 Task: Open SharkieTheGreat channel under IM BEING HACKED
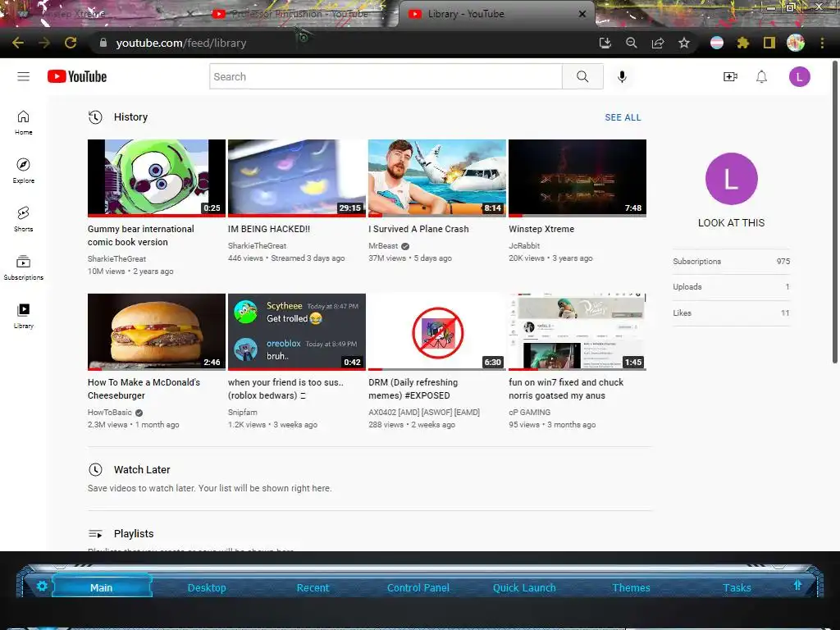coord(257,245)
